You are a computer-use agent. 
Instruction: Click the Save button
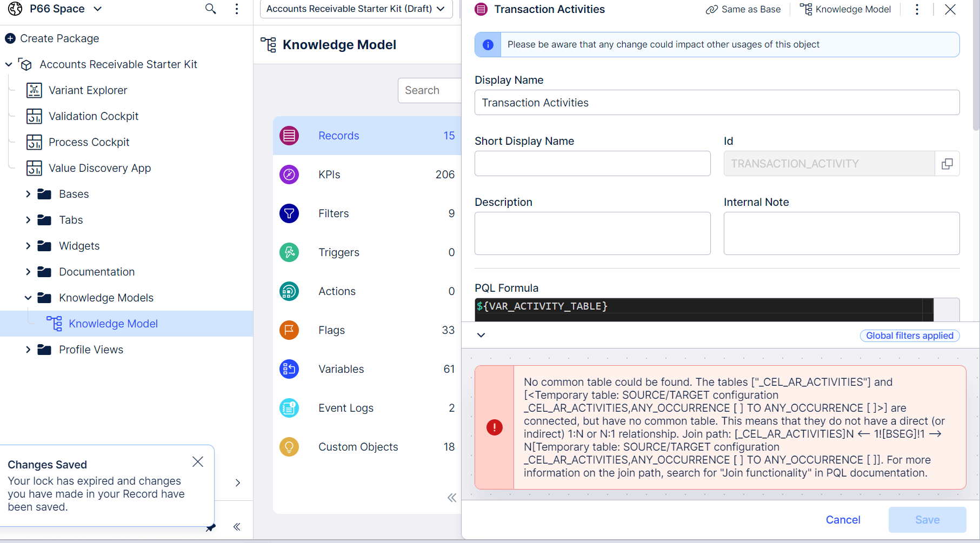[927, 520]
